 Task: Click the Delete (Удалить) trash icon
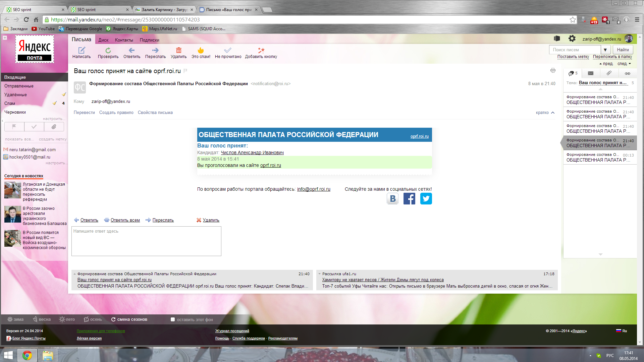click(x=178, y=50)
